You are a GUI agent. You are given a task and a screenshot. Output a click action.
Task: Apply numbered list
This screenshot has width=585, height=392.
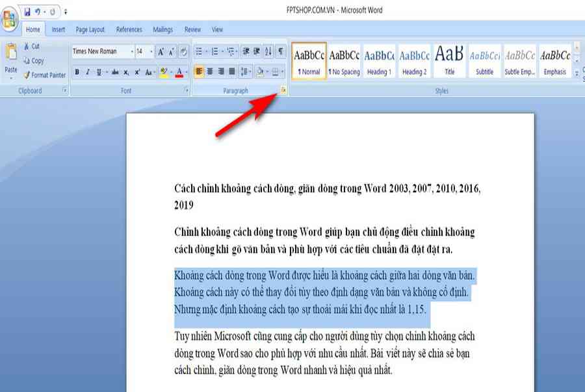coord(215,51)
